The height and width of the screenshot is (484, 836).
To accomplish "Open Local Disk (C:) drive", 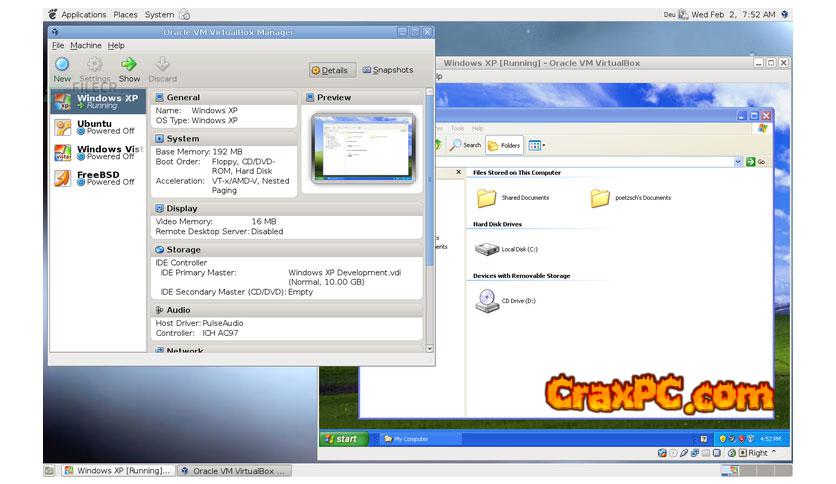I will pos(487,248).
